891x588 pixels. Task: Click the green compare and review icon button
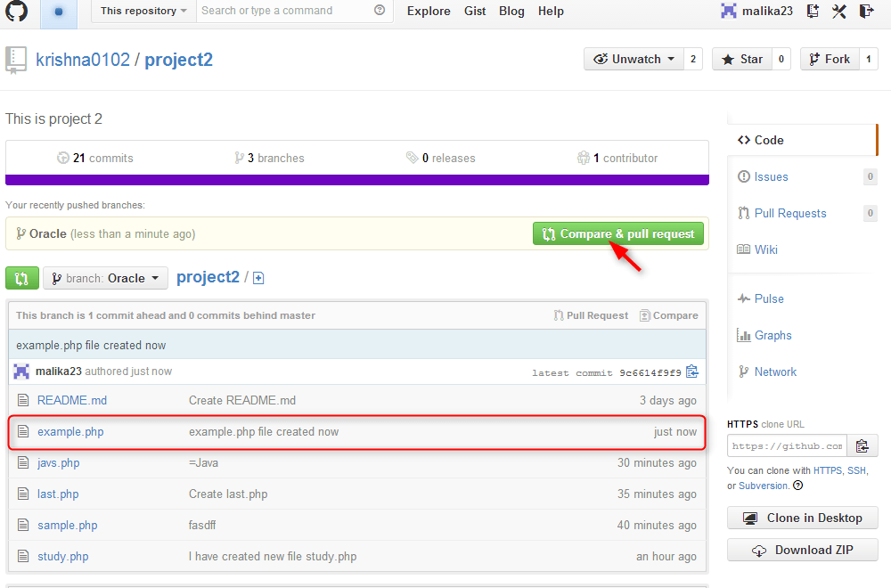[x=22, y=278]
